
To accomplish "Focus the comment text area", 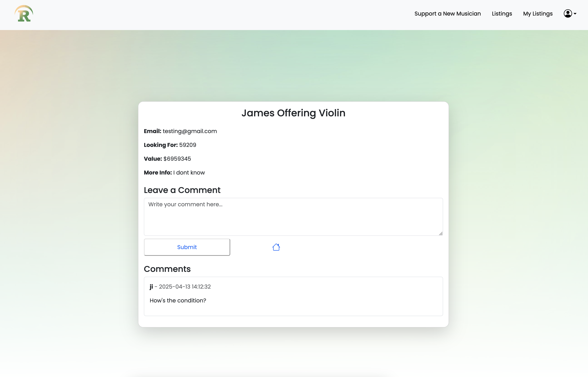I will (x=293, y=217).
